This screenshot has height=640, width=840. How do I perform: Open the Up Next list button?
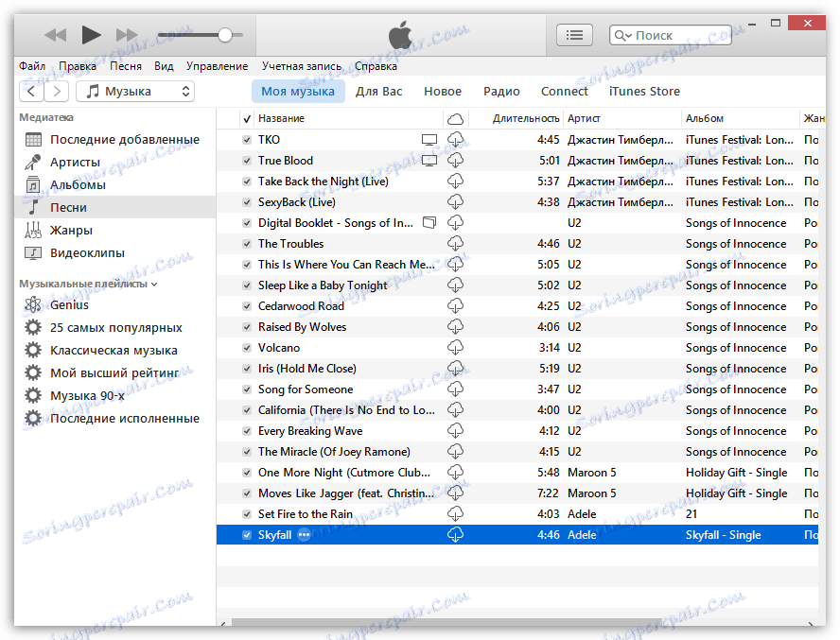(x=574, y=35)
